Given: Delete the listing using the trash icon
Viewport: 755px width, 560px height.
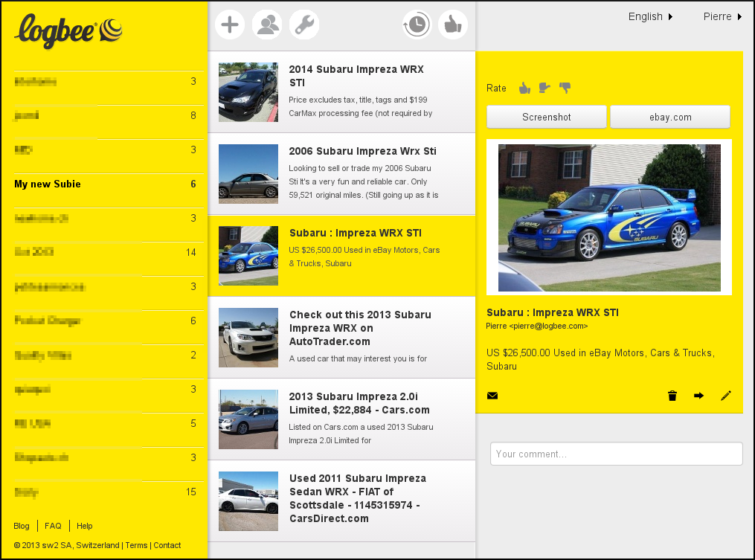Looking at the screenshot, I should click(672, 396).
